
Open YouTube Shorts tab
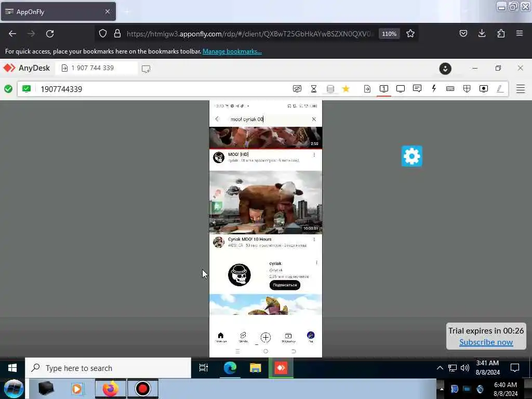coord(243,337)
